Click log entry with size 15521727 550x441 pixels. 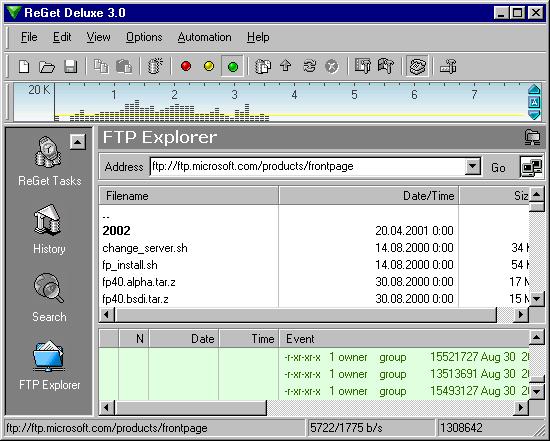[406, 357]
